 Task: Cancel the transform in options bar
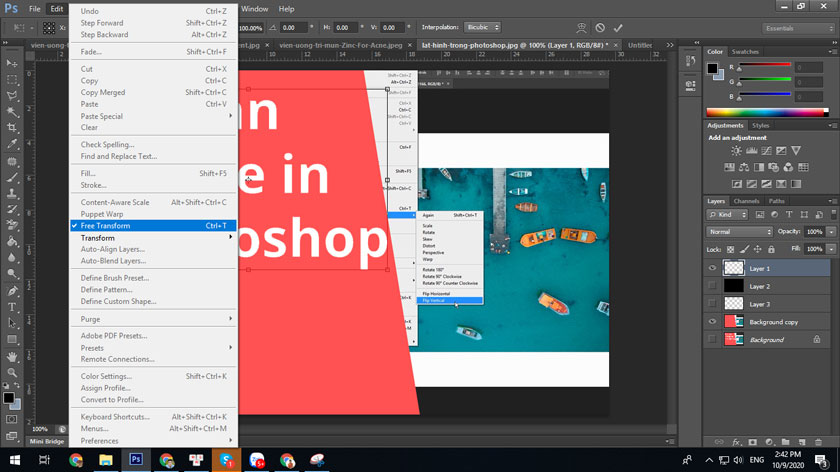click(x=600, y=27)
